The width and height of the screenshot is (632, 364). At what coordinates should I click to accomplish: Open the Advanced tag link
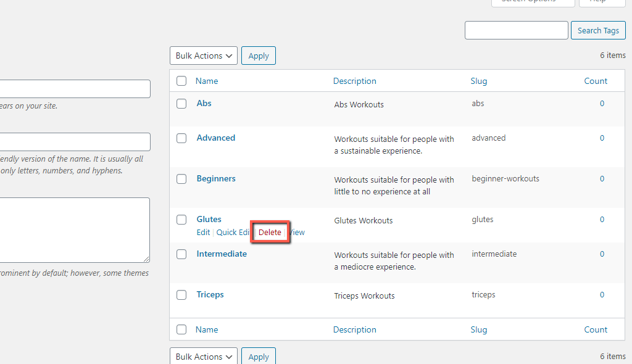[215, 138]
